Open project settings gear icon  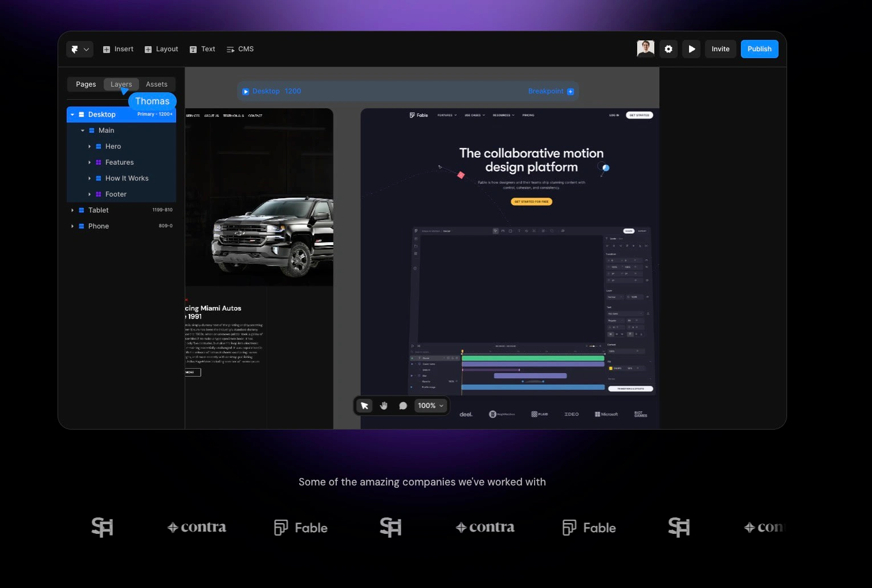click(x=669, y=49)
